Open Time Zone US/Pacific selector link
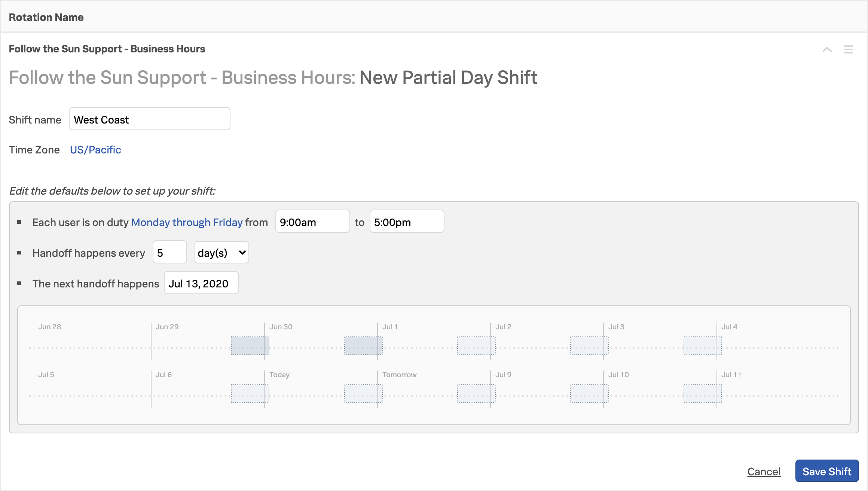The width and height of the screenshot is (868, 491). click(95, 149)
